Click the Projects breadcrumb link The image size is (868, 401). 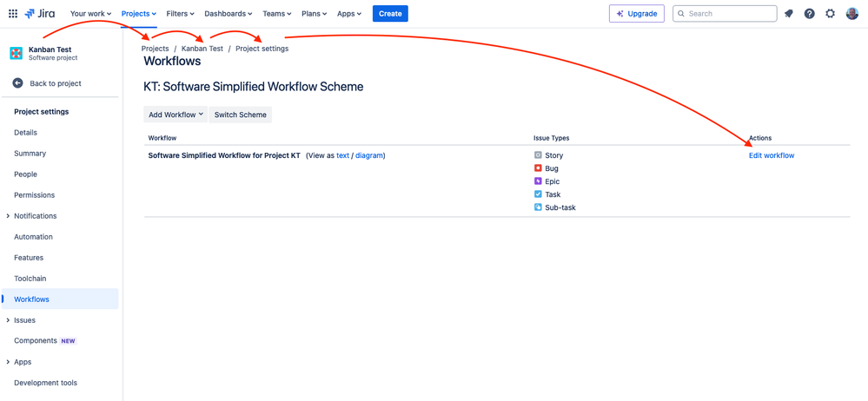(x=155, y=49)
